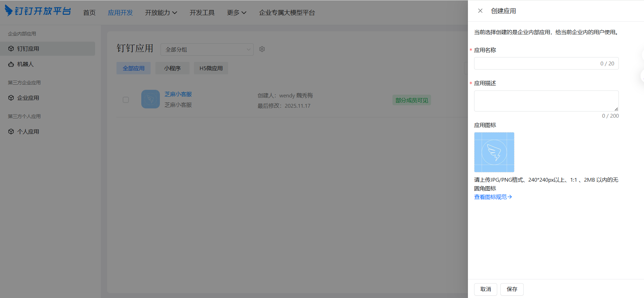The width and height of the screenshot is (644, 298).
Task: Click the 部分成员可见 status tag
Action: (412, 100)
